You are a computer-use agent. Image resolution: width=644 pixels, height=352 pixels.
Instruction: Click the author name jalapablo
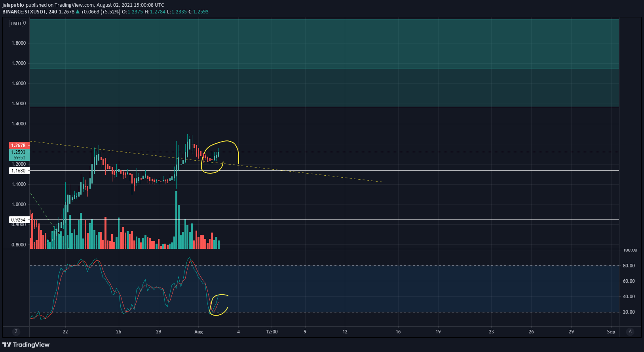coord(13,5)
